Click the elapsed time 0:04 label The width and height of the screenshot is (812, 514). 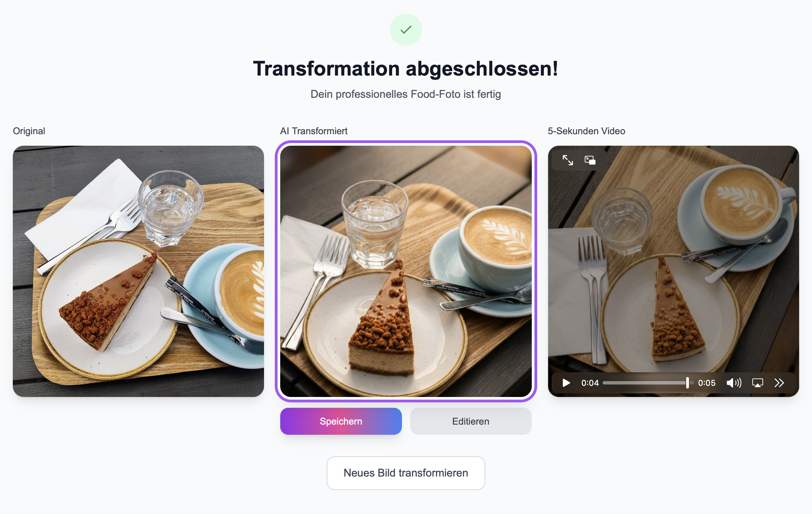[590, 383]
